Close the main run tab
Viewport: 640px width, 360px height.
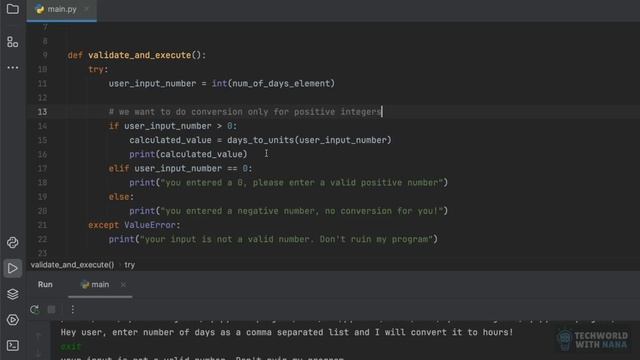coord(123,284)
